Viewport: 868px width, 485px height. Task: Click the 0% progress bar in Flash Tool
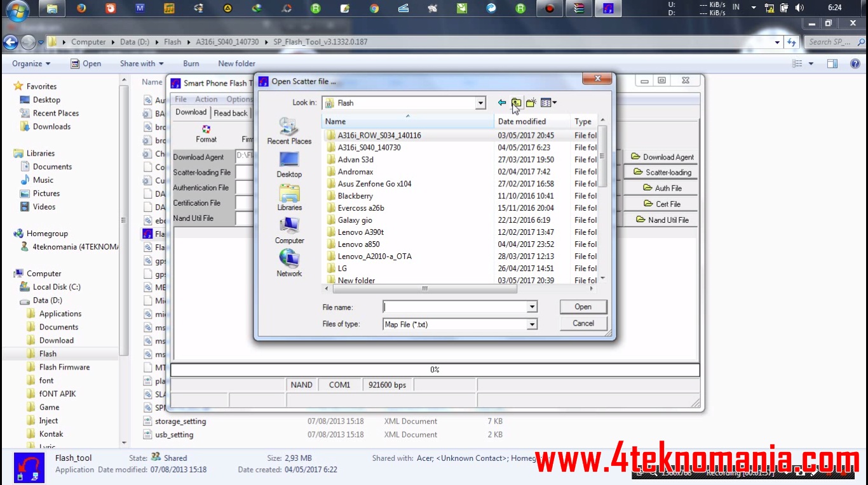point(435,369)
